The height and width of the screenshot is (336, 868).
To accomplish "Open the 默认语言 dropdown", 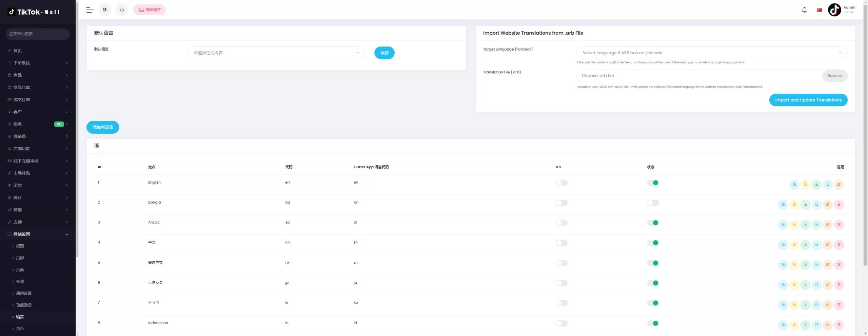I will tap(276, 53).
